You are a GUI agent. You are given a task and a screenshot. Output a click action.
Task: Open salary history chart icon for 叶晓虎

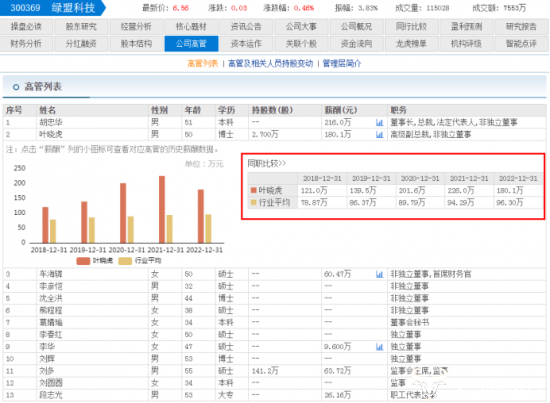click(x=379, y=134)
